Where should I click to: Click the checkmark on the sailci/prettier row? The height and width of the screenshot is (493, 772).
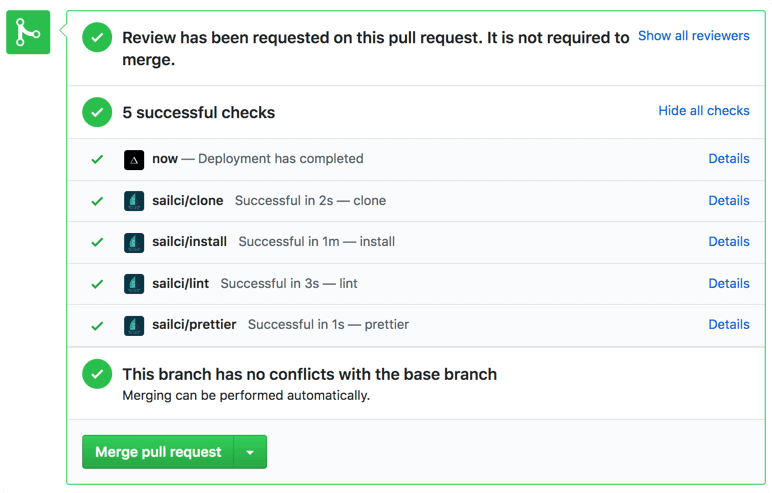pos(97,326)
